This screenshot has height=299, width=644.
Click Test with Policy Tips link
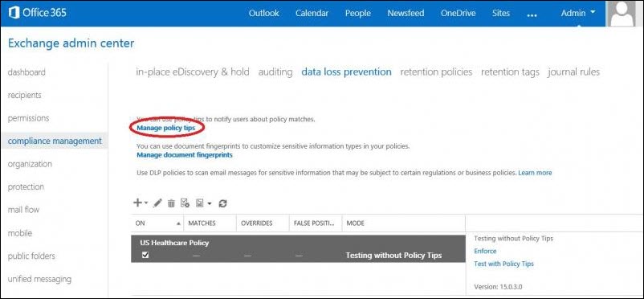click(504, 264)
